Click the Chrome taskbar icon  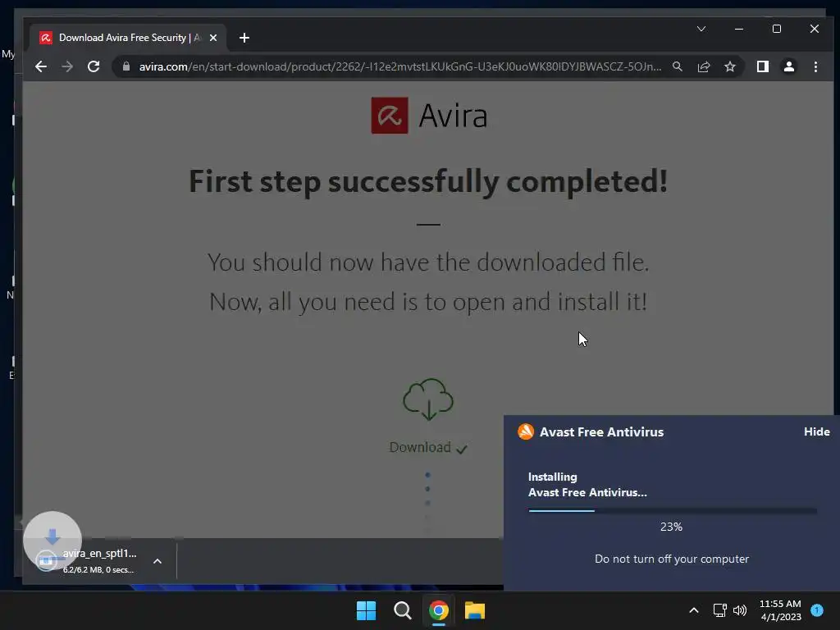coord(438,610)
